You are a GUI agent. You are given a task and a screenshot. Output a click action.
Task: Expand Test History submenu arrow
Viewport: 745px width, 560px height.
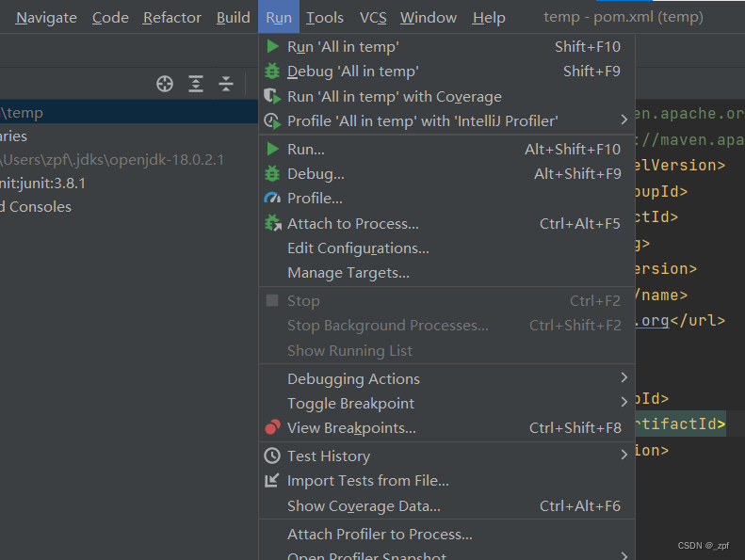tap(624, 455)
